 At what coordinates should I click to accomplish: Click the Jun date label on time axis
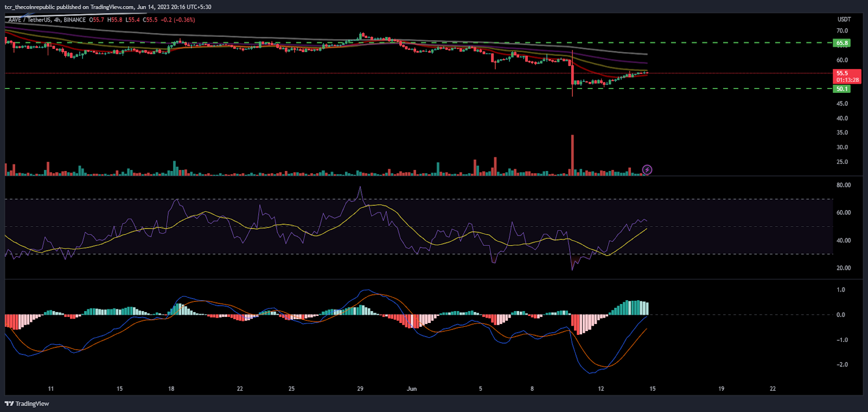click(x=412, y=389)
